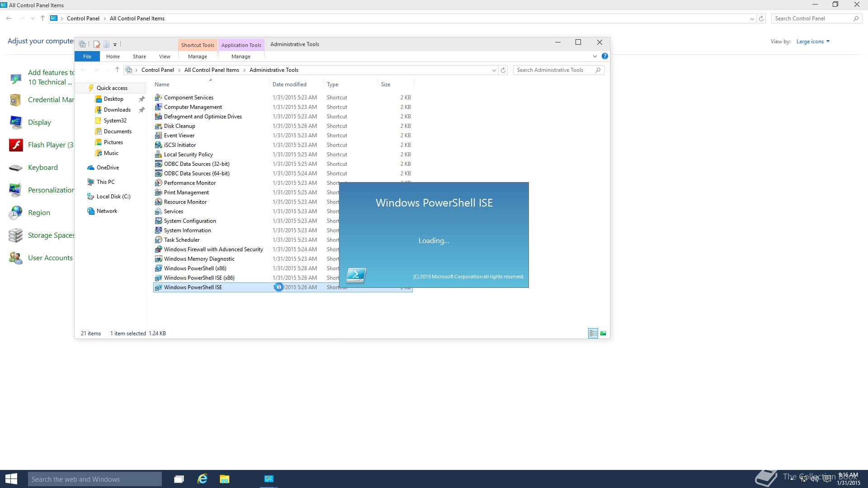Open the Large icons view dropdown
Image resolution: width=868 pixels, height=488 pixels.
pyautogui.click(x=813, y=42)
